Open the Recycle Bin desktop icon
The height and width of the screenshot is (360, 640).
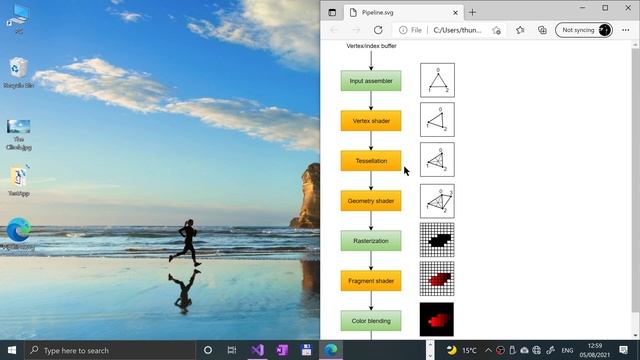click(18, 73)
